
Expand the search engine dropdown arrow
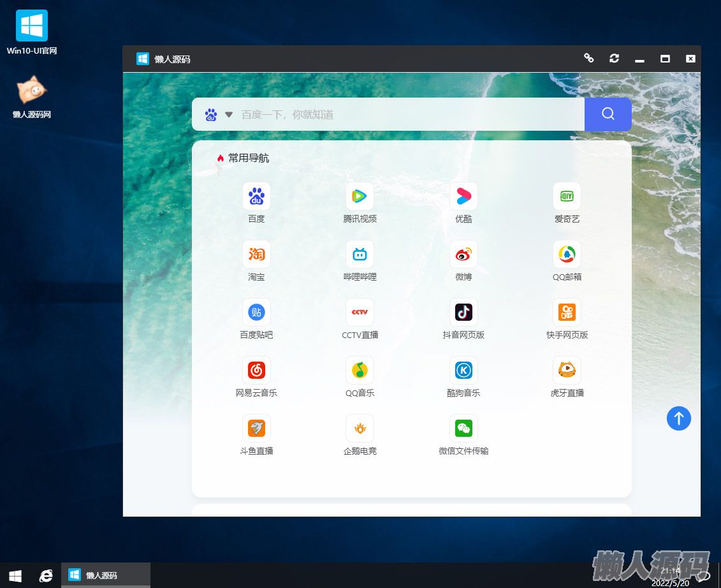click(229, 115)
